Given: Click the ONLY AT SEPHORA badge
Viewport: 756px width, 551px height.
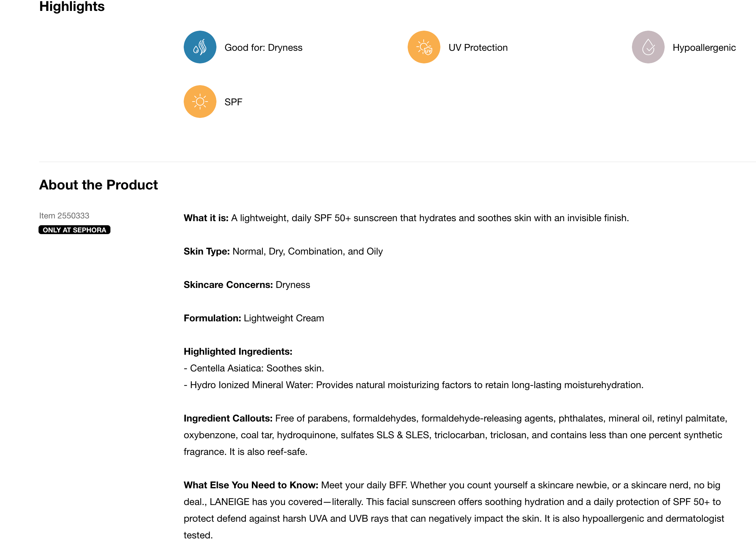Looking at the screenshot, I should 74,230.
